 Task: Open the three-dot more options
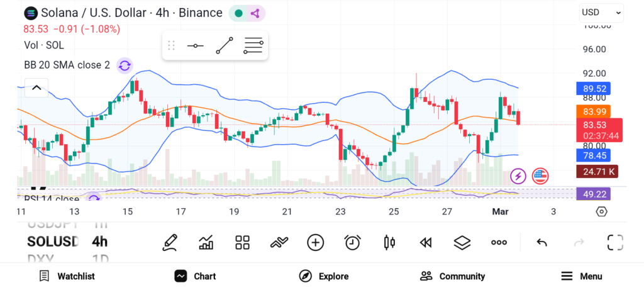click(x=499, y=242)
